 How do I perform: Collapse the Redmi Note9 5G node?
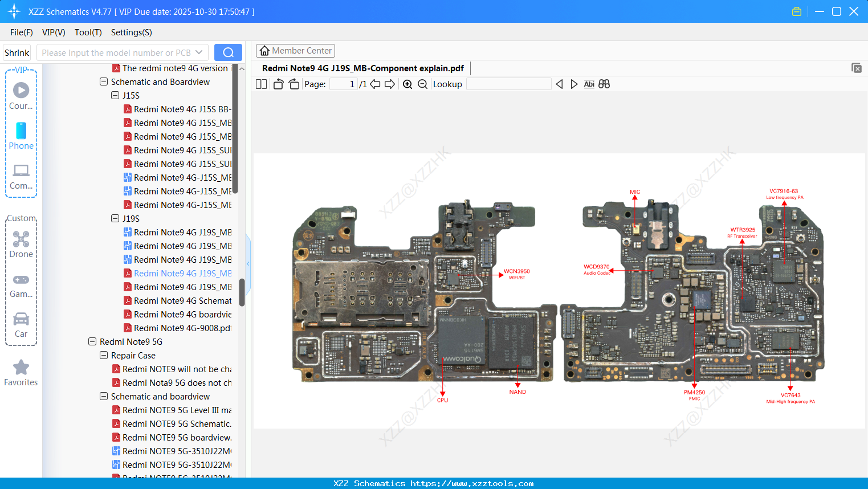tap(92, 341)
